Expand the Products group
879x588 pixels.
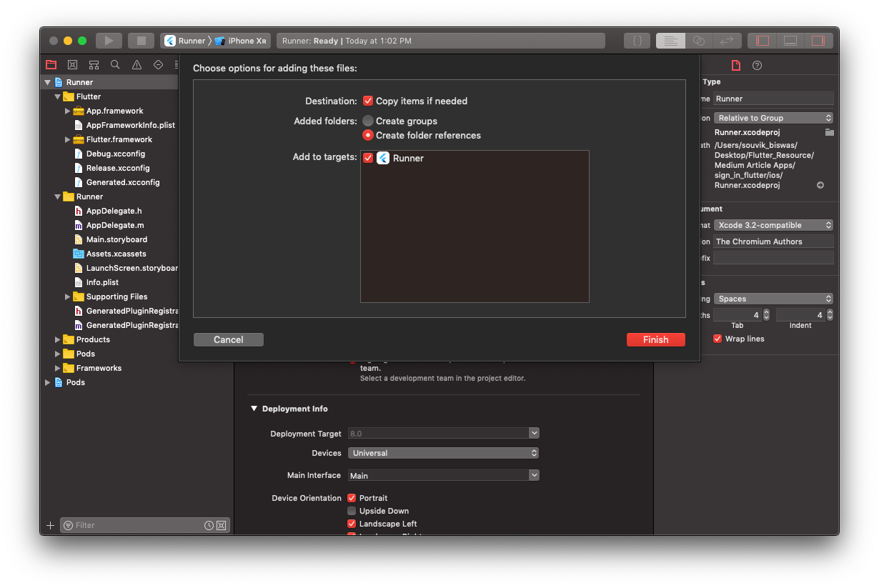(x=58, y=339)
